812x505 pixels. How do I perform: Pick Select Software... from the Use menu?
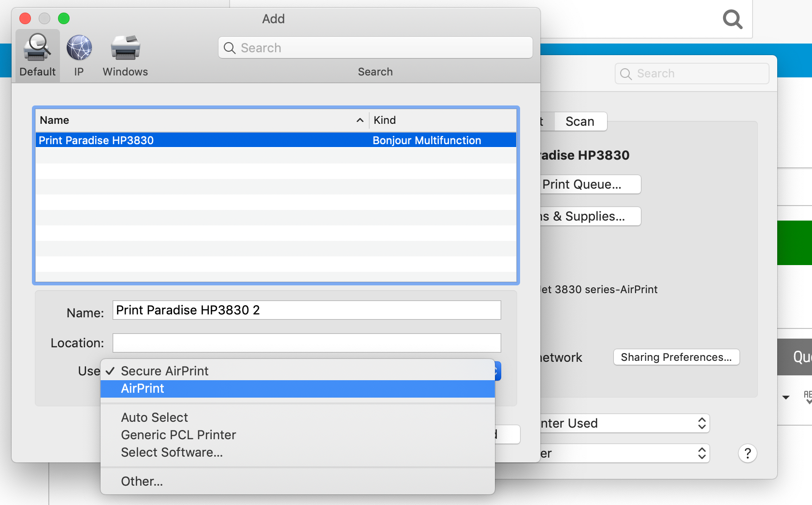(x=172, y=452)
